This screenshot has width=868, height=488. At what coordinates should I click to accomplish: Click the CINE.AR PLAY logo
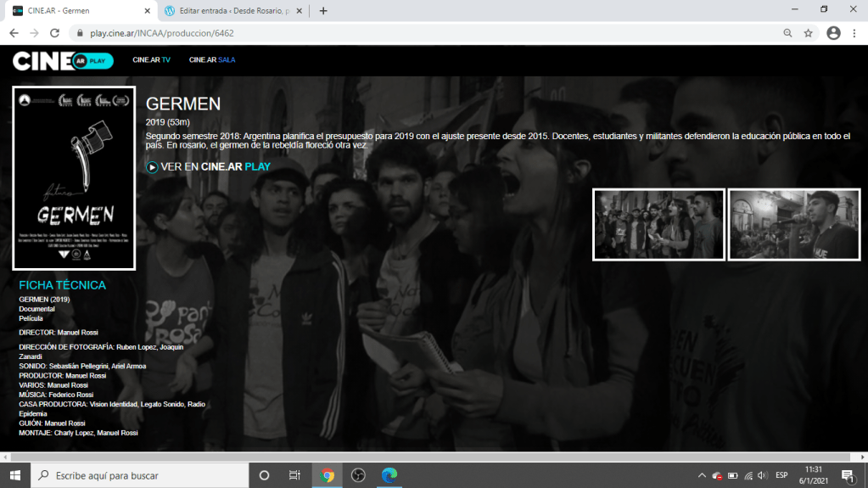coord(63,61)
